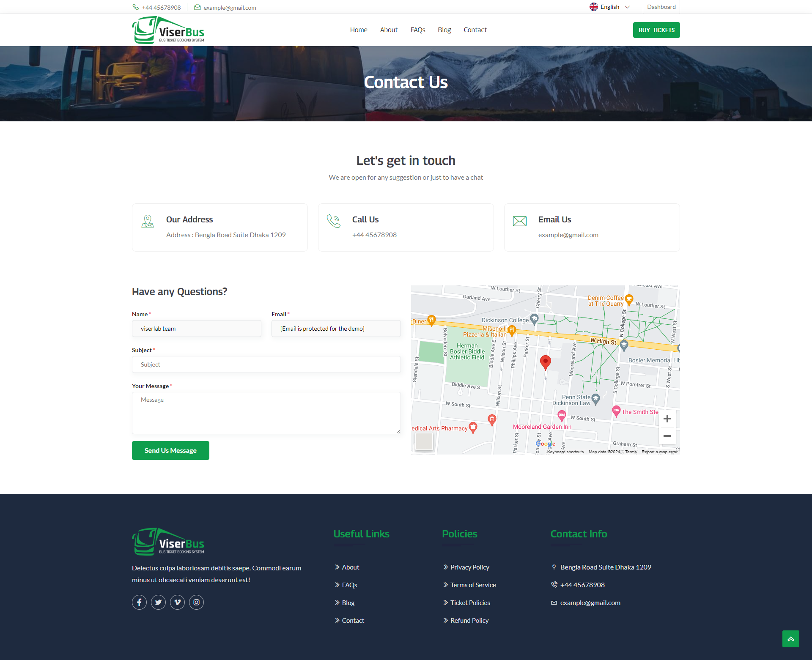Open the Blog page from the navbar

tap(444, 30)
